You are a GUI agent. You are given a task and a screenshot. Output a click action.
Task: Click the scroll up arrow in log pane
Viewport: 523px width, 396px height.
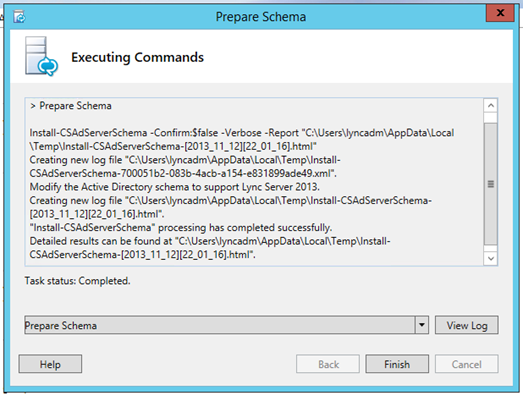491,106
